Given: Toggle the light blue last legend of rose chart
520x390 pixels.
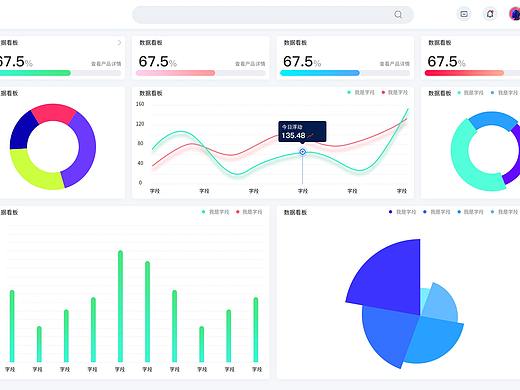Looking at the screenshot, I should pyautogui.click(x=505, y=212).
